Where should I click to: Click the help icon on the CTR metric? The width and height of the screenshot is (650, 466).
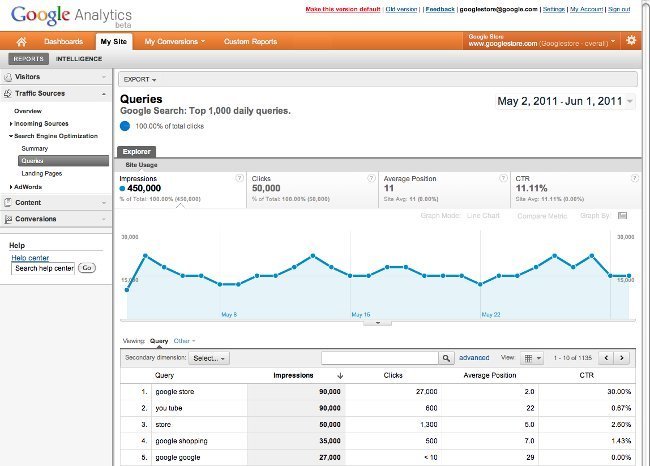pyautogui.click(x=632, y=178)
